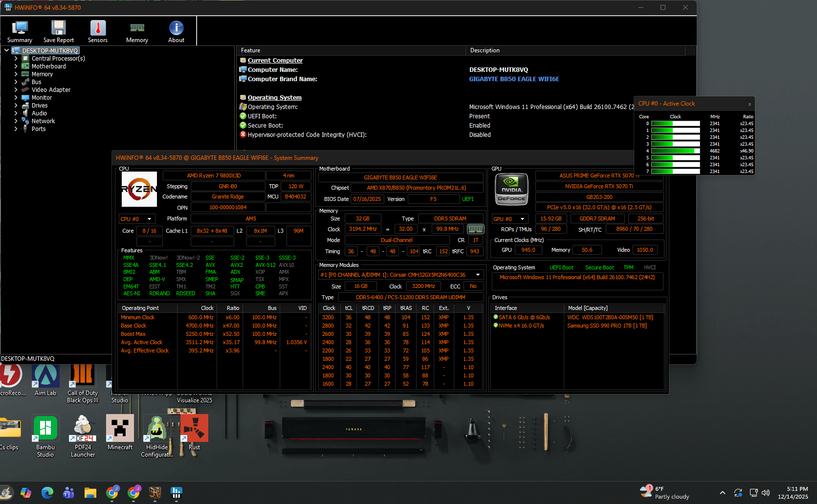
Task: Expand the Motherboard tree node
Action: point(16,66)
